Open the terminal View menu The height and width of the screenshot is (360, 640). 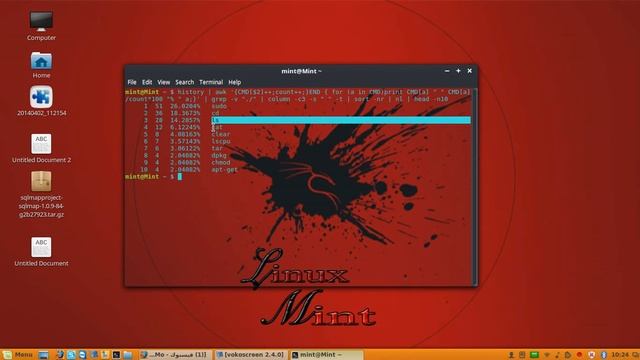(164, 82)
